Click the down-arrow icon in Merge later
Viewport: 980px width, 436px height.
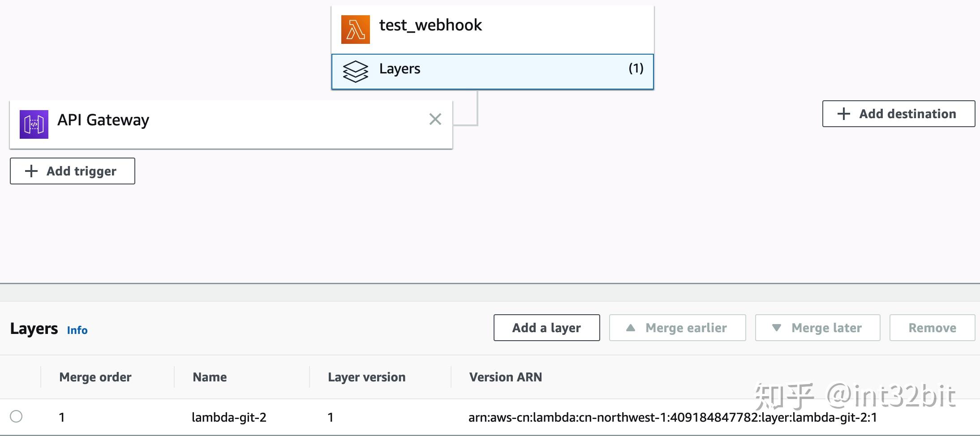[777, 327]
